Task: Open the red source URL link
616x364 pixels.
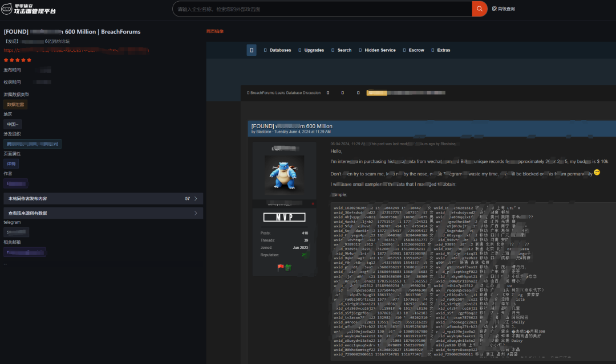Action: (x=76, y=50)
